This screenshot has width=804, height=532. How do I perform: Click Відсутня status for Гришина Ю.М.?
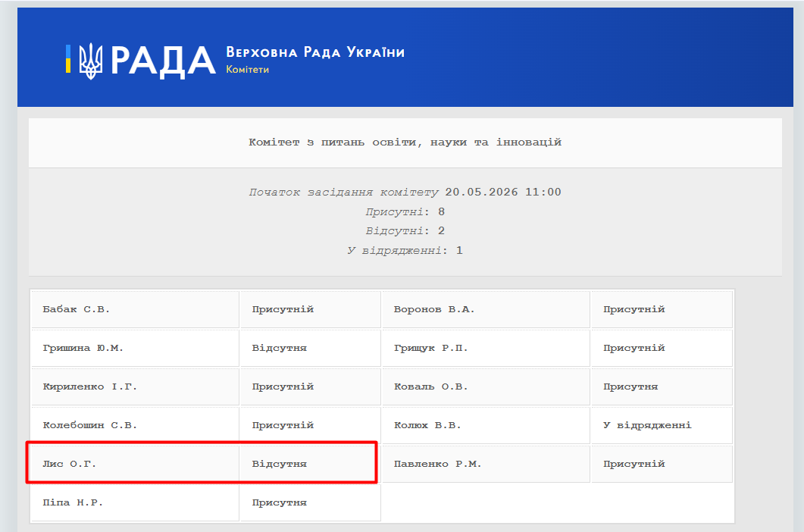coord(279,348)
